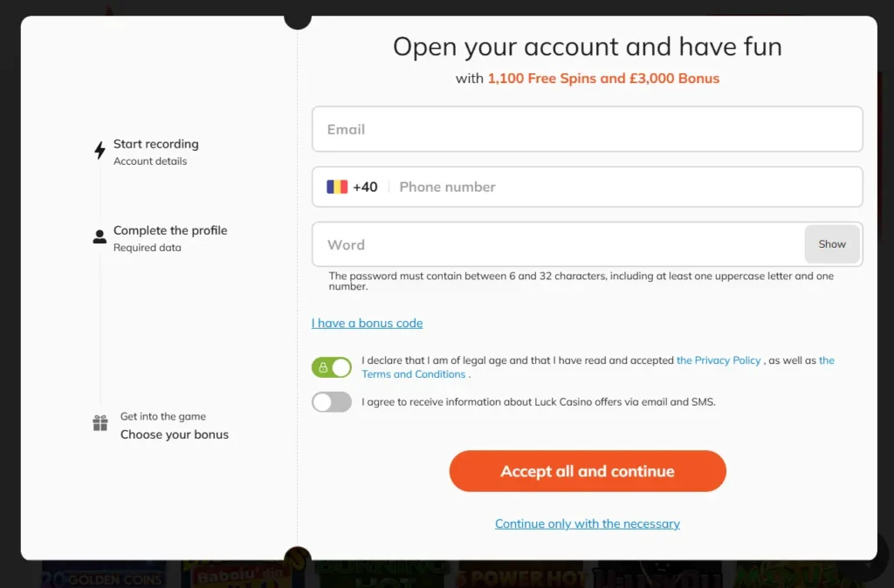Click Continue only with the necessary

tap(587, 523)
